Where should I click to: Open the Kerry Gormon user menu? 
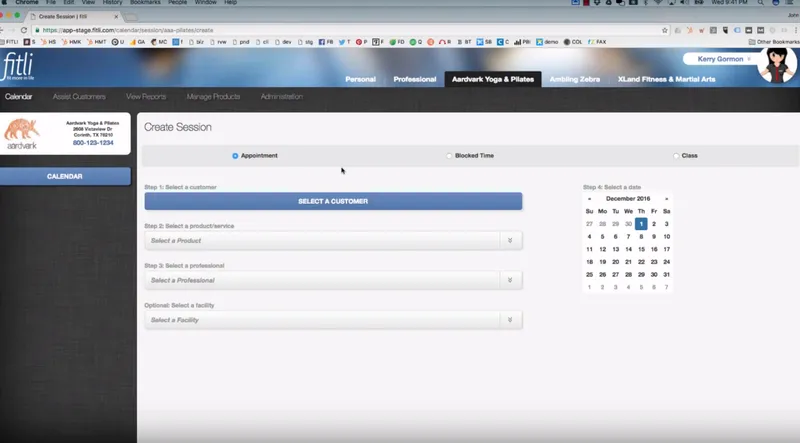point(720,59)
